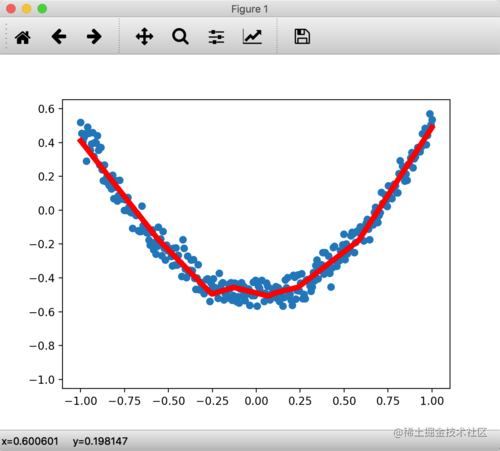This screenshot has width=500, height=451.
Task: Click the 0.00 x-axis tick label
Action: pos(256,401)
